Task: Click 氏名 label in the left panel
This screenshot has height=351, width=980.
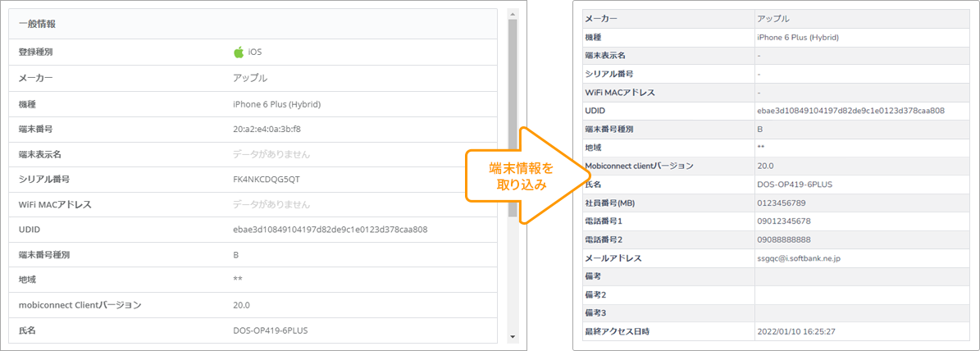Action: pos(28,330)
